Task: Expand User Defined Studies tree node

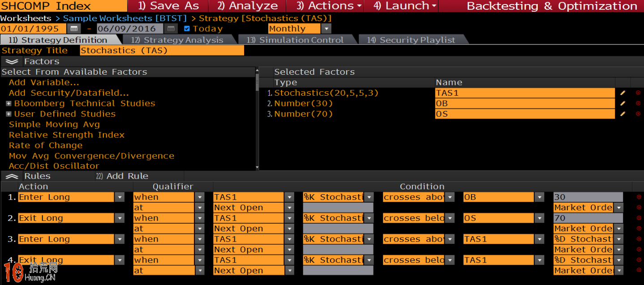Action: [9, 114]
